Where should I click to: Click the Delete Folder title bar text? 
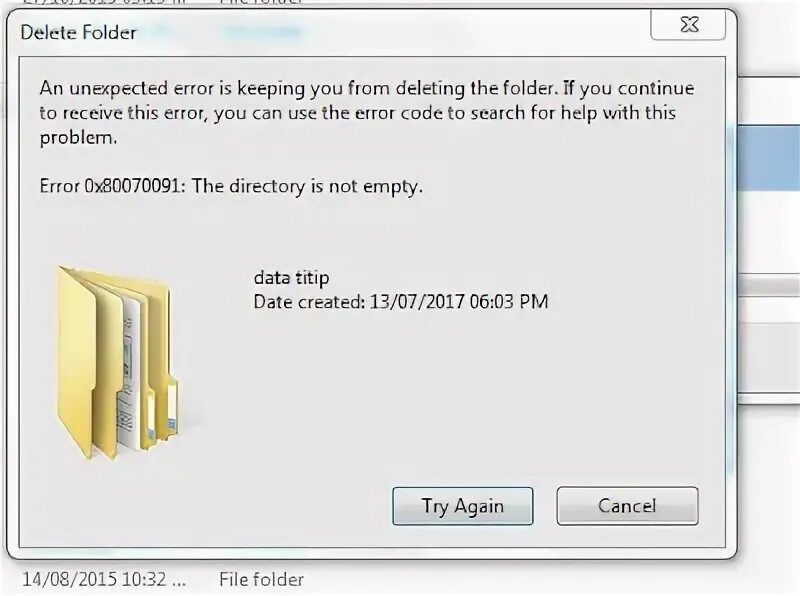tap(79, 33)
